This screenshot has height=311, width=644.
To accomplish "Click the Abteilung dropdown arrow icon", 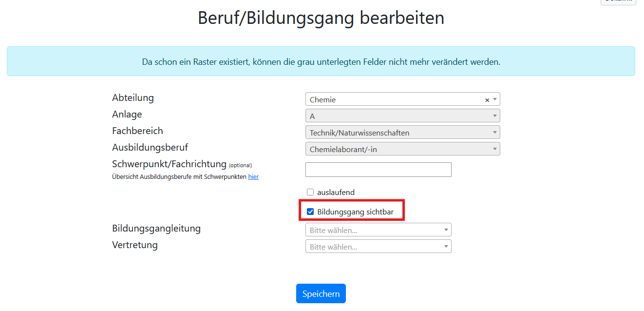I will point(495,99).
